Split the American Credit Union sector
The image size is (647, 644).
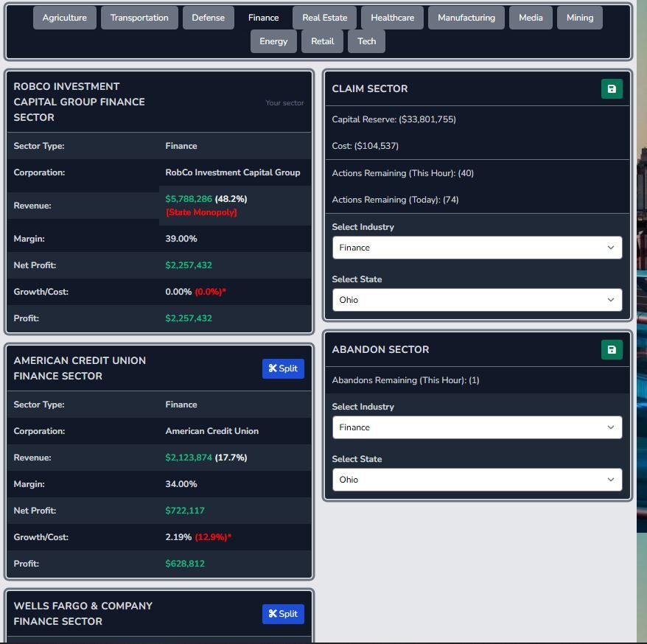(283, 369)
